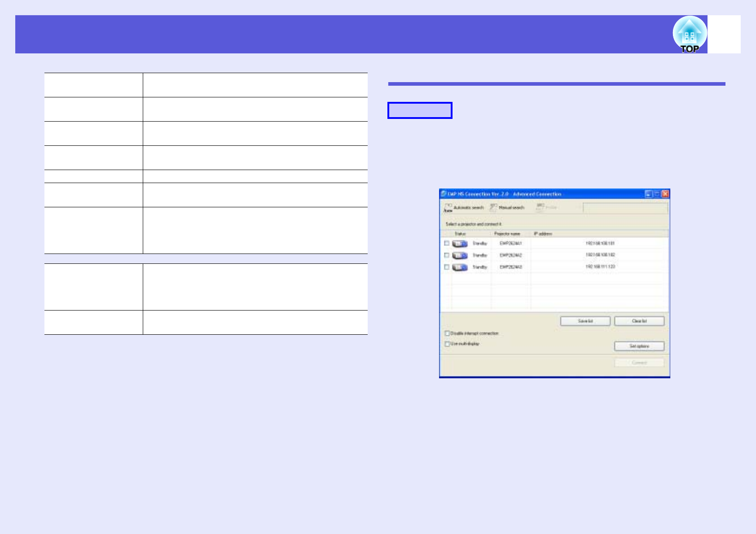756x534 pixels.
Task: Click the profile text field in toolbar
Action: [x=625, y=208]
